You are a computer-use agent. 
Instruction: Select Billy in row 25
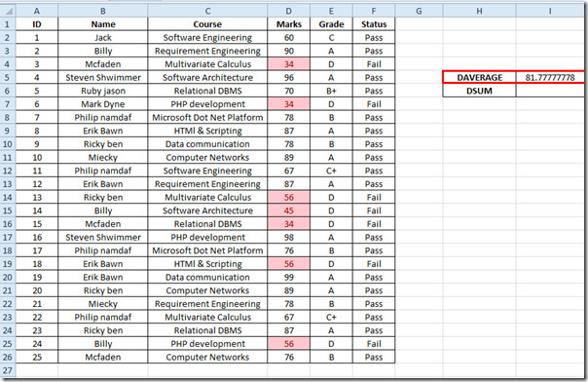[x=103, y=344]
